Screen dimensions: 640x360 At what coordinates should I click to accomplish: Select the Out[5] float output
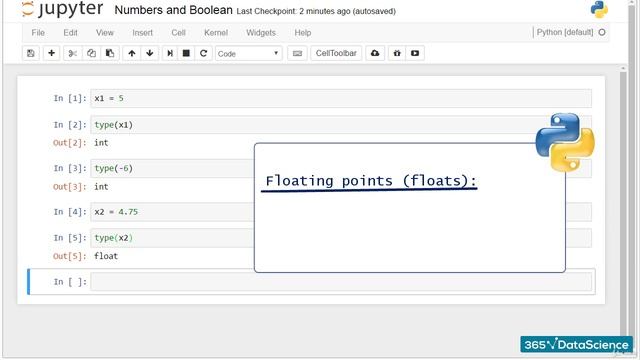coord(106,256)
